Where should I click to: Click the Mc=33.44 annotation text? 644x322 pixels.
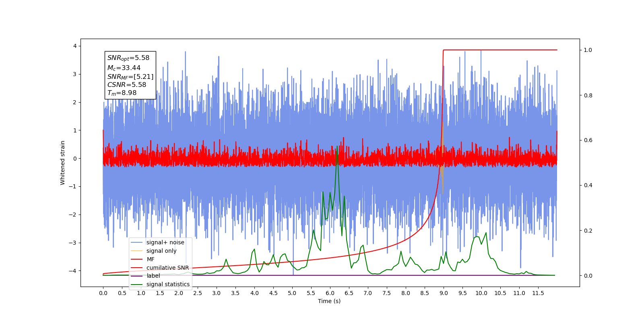124,68
